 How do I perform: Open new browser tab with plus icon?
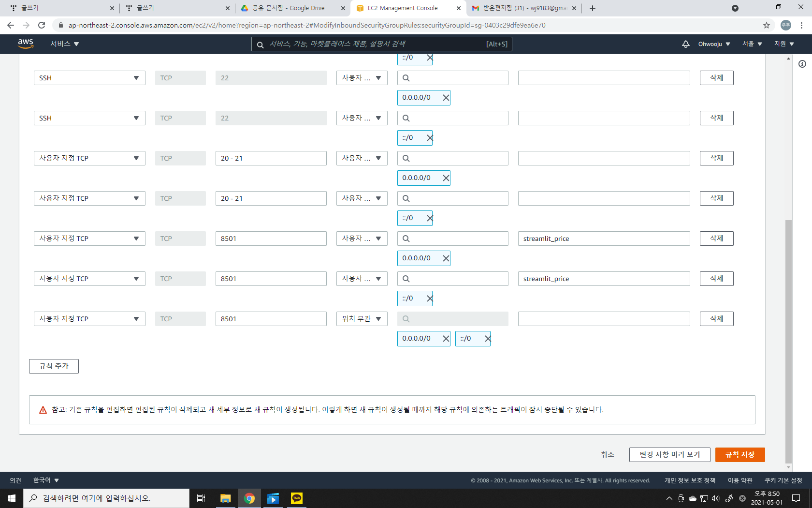pyautogui.click(x=593, y=8)
